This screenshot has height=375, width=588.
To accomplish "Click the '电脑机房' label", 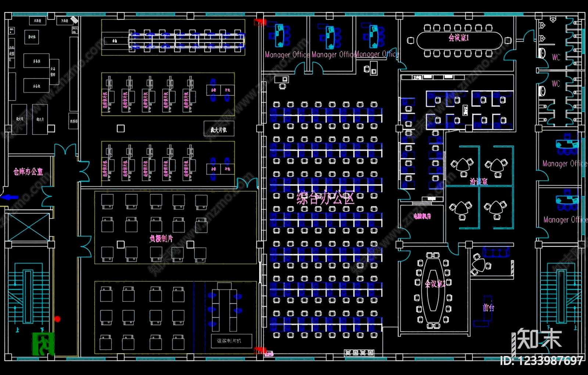I will pyautogui.click(x=422, y=216).
